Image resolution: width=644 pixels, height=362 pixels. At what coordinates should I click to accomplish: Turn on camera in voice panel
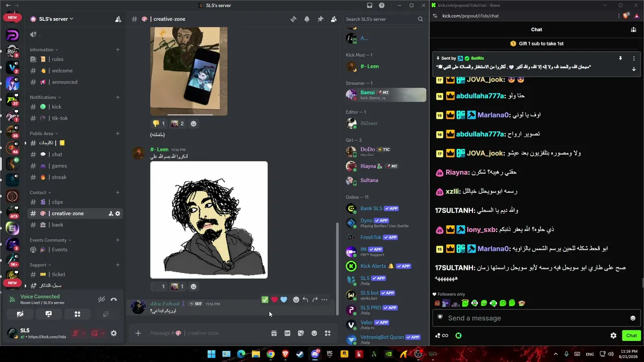pyautogui.click(x=20, y=314)
